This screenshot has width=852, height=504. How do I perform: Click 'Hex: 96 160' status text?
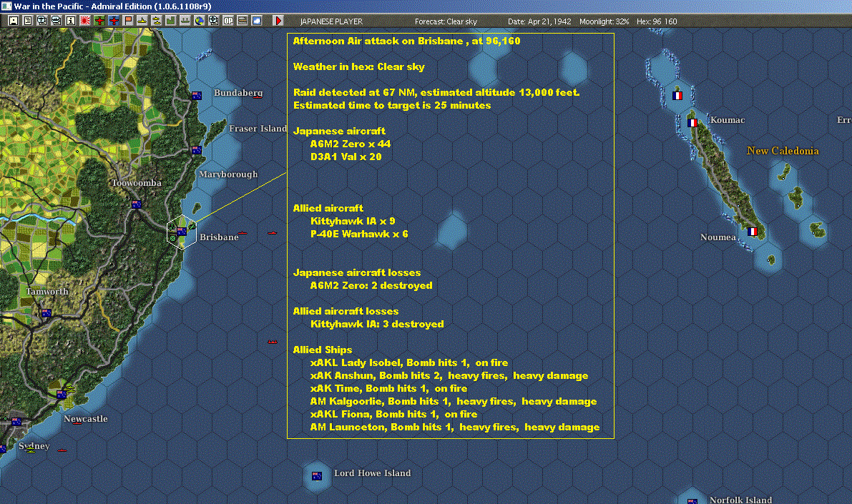pyautogui.click(x=657, y=21)
